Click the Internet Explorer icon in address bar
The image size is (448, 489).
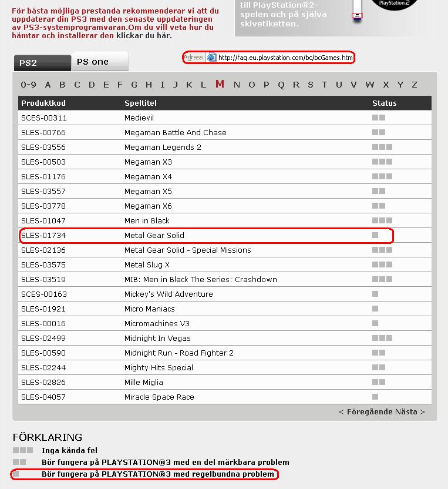click(211, 58)
